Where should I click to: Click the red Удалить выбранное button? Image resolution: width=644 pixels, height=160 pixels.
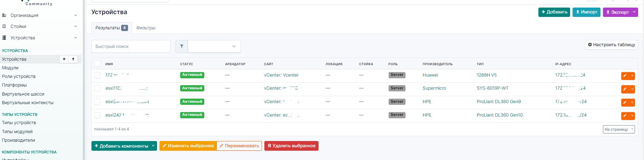coord(291,146)
